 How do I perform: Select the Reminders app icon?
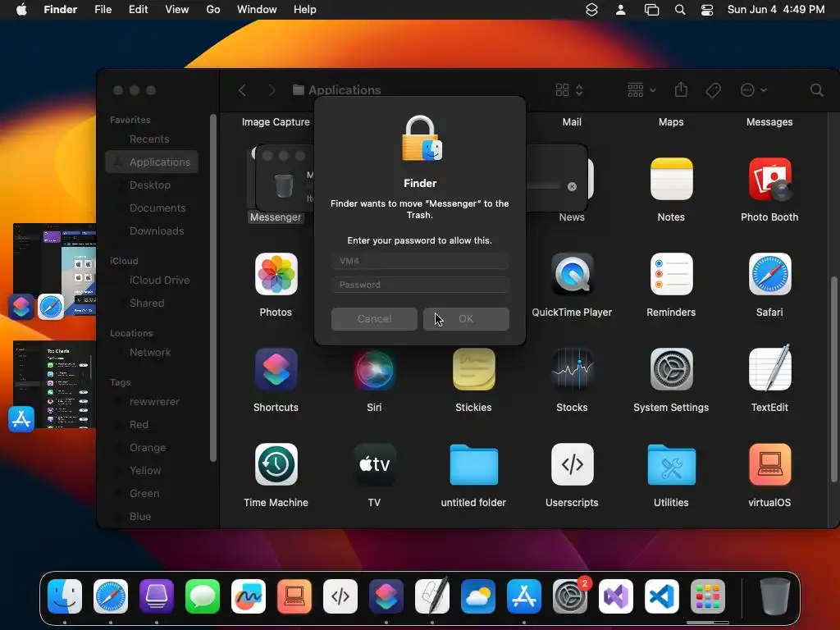click(x=671, y=274)
